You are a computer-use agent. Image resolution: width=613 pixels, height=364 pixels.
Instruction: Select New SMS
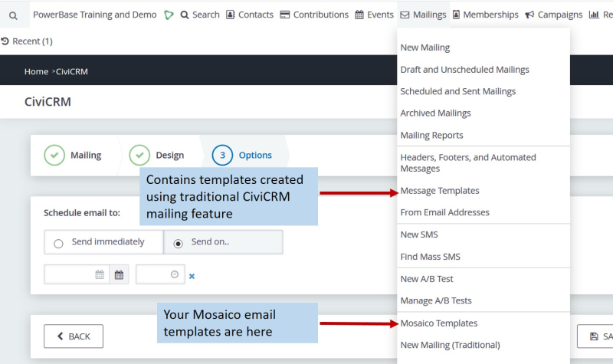tap(419, 234)
